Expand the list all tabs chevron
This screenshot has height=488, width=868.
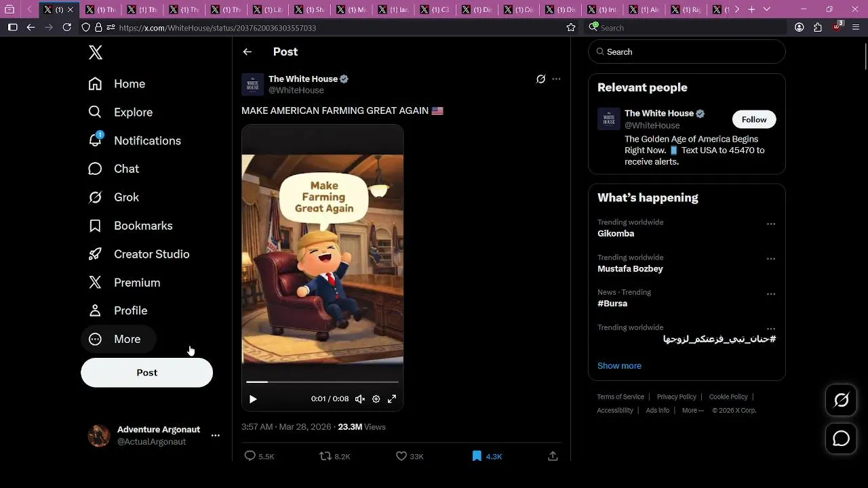[x=767, y=9]
